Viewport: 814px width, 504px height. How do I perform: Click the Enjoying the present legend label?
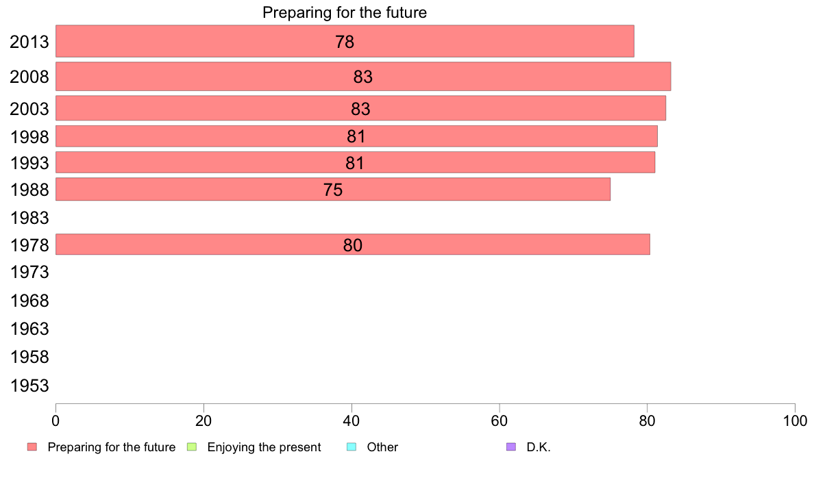[264, 447]
